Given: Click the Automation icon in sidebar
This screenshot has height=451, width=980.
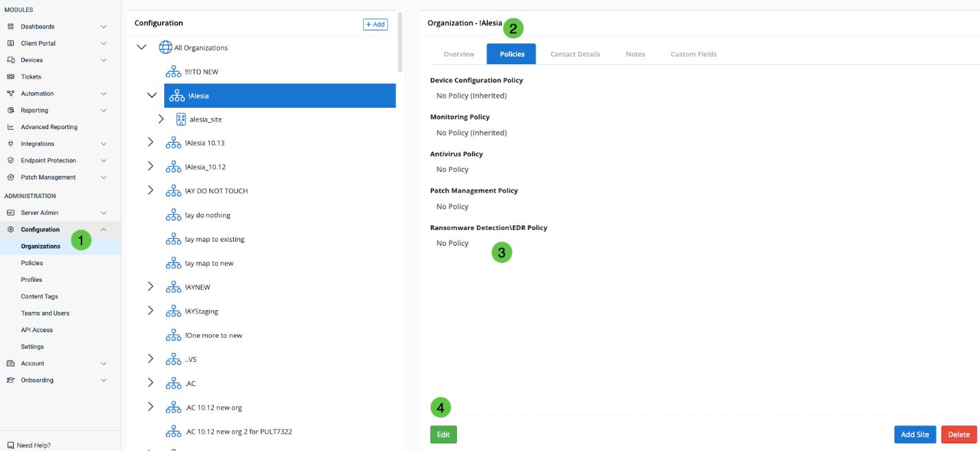Looking at the screenshot, I should pyautogui.click(x=10, y=94).
